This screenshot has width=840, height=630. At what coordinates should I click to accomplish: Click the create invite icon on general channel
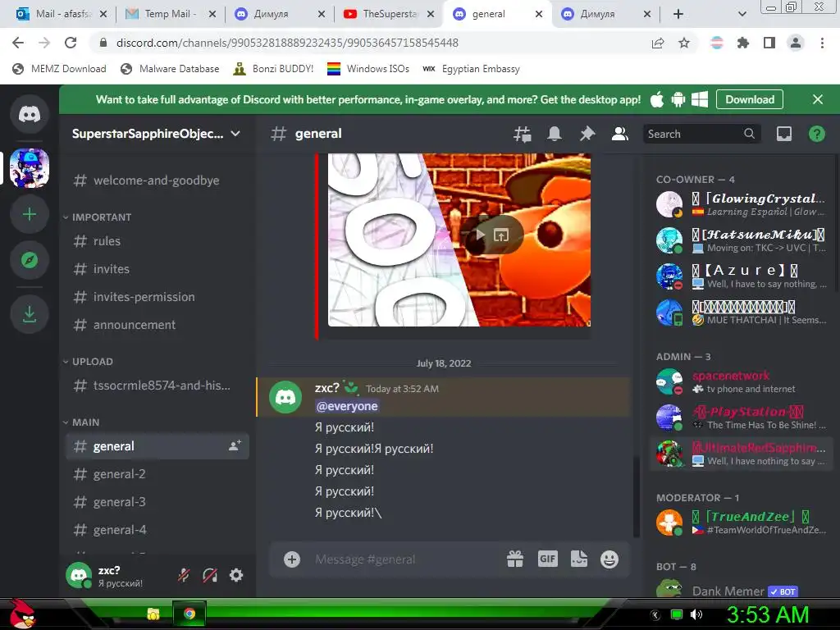pyautogui.click(x=235, y=445)
